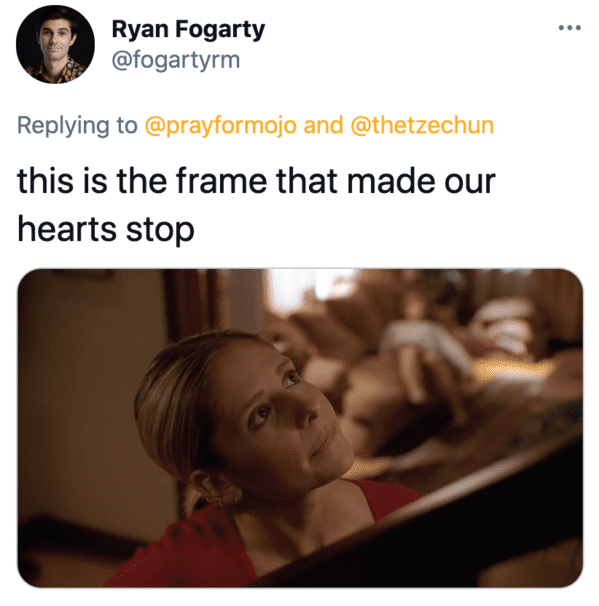Click the word "frame" in the tweet
599x606 pixels.
pos(221,181)
